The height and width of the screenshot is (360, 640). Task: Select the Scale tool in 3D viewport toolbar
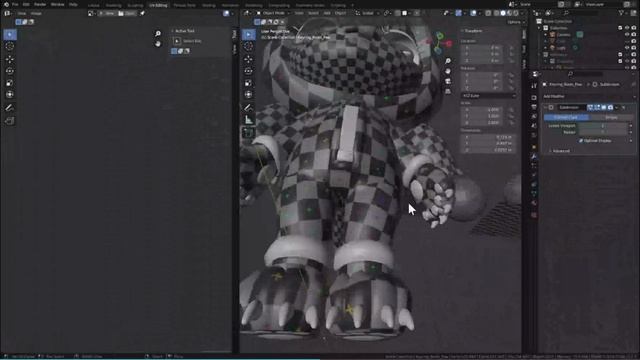[x=248, y=83]
